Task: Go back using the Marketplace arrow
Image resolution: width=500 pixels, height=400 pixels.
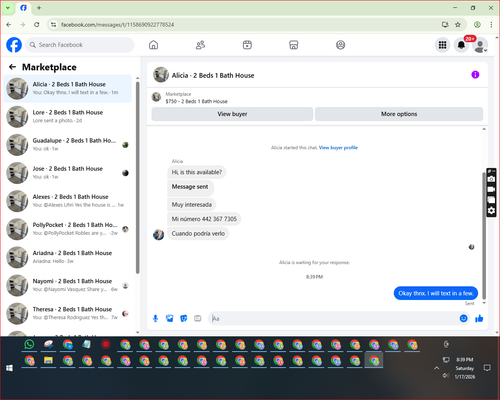Action: (x=12, y=67)
